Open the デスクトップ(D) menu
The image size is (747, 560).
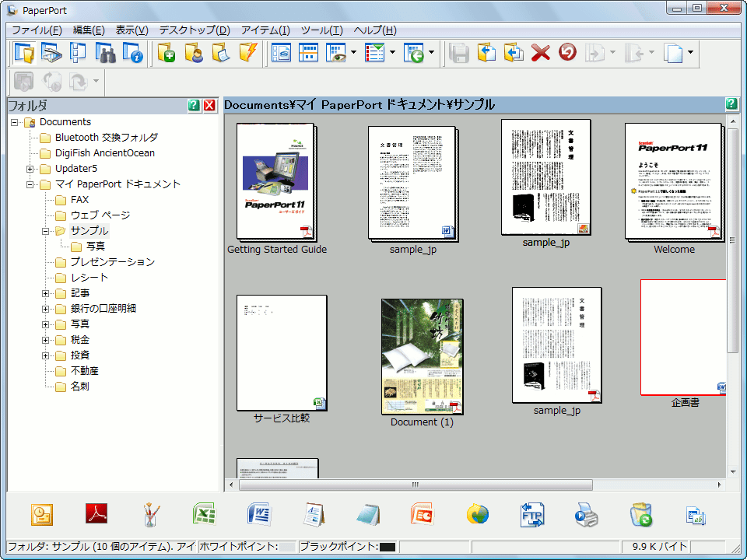[195, 30]
